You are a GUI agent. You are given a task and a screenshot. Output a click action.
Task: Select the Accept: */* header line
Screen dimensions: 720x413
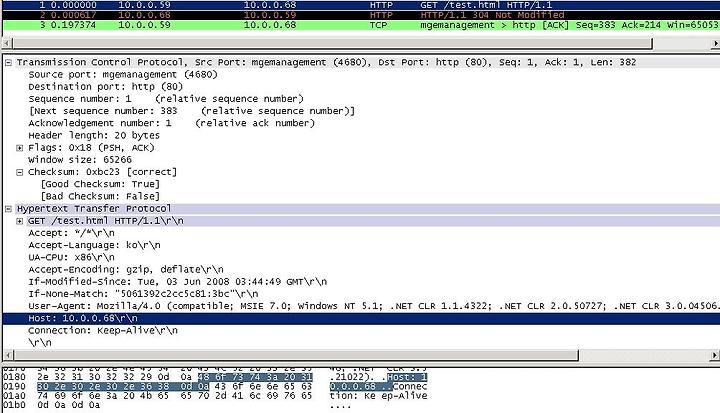pos(71,233)
